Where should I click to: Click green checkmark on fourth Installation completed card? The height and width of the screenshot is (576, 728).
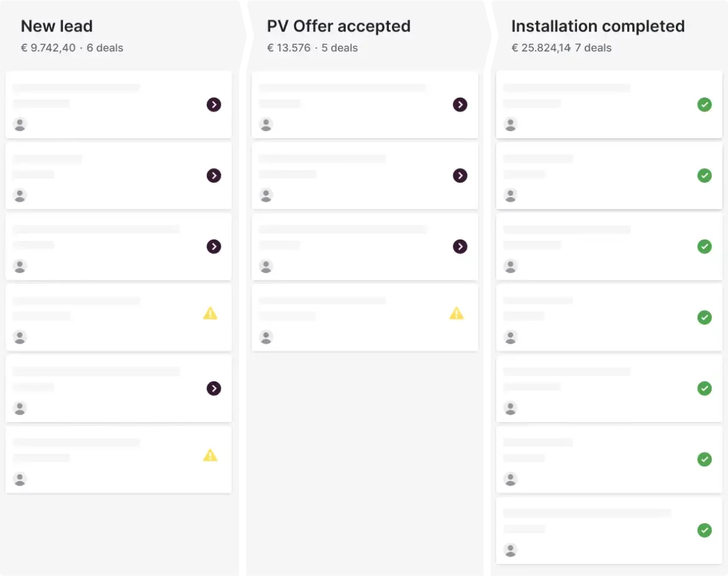704,318
